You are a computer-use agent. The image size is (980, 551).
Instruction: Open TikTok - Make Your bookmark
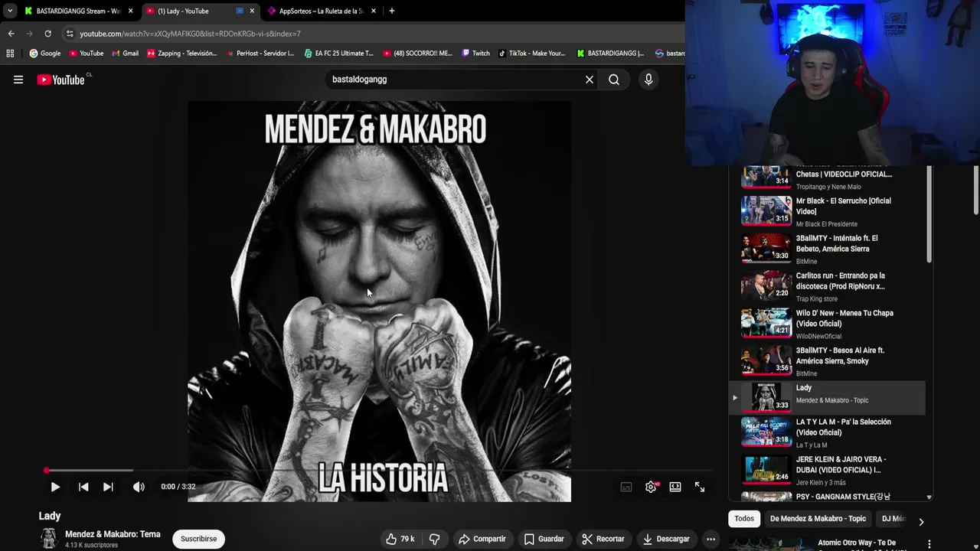tap(531, 54)
